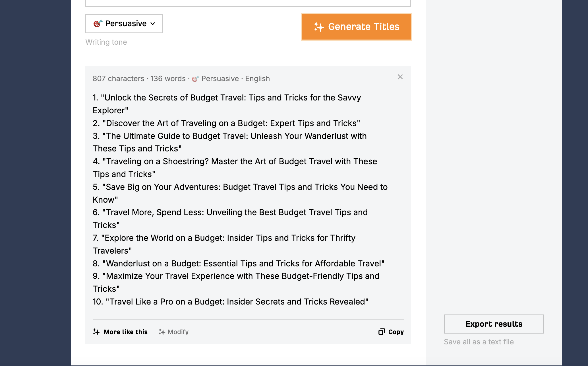Expand the Persuasive tone dropdown chevron
Screen dimensions: 588x366
click(153, 24)
